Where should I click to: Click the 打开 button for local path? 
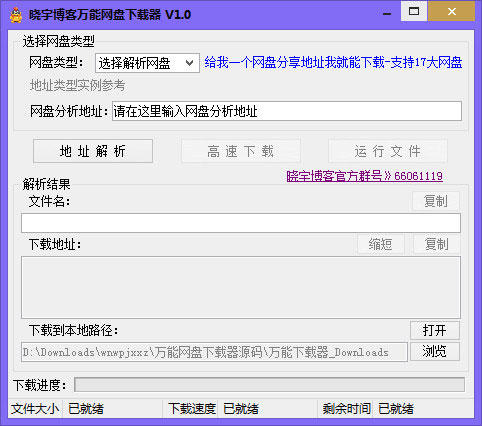point(435,330)
